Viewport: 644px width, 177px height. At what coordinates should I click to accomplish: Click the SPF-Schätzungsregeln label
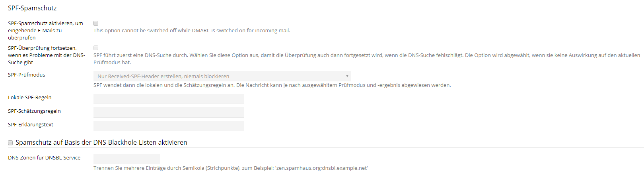coord(34,111)
